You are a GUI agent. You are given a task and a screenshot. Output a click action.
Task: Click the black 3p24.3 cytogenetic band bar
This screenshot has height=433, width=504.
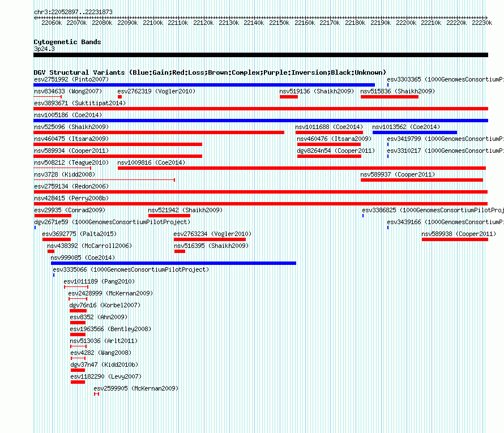coord(260,55)
